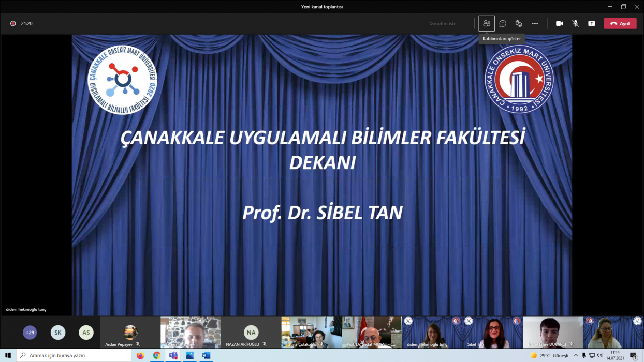Open the Windows notification center

tap(634, 355)
